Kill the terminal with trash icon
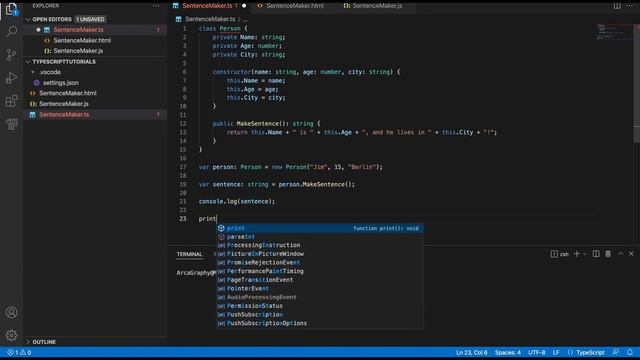 (608, 254)
